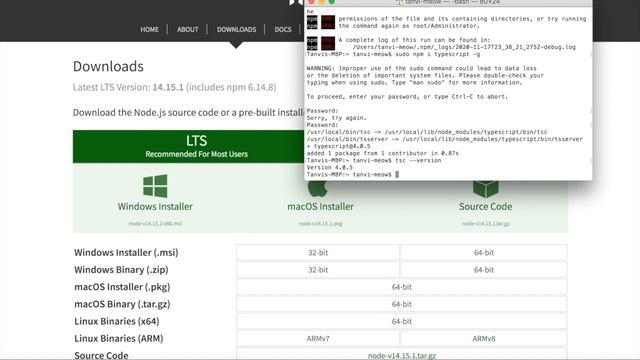Click the macOS Apple logo icon
This screenshot has height=360, width=640.
tap(318, 189)
